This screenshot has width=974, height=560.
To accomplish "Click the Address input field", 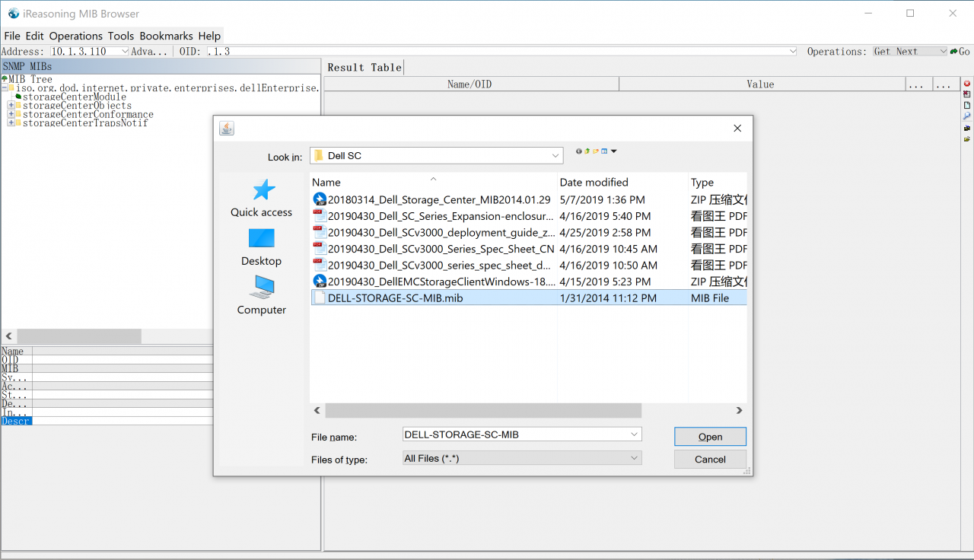I will (x=85, y=52).
